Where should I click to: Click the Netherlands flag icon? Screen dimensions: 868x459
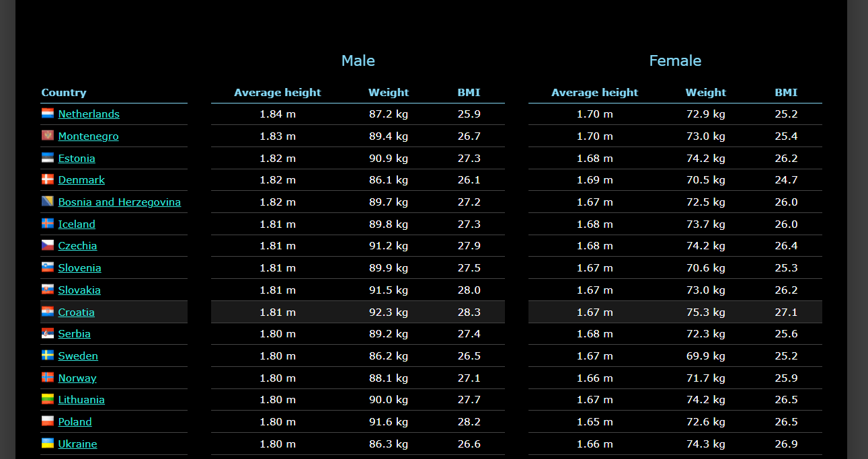48,114
